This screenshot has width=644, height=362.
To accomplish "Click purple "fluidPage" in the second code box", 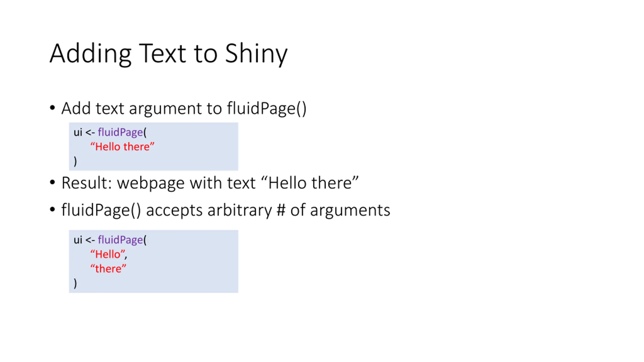I will (x=120, y=240).
